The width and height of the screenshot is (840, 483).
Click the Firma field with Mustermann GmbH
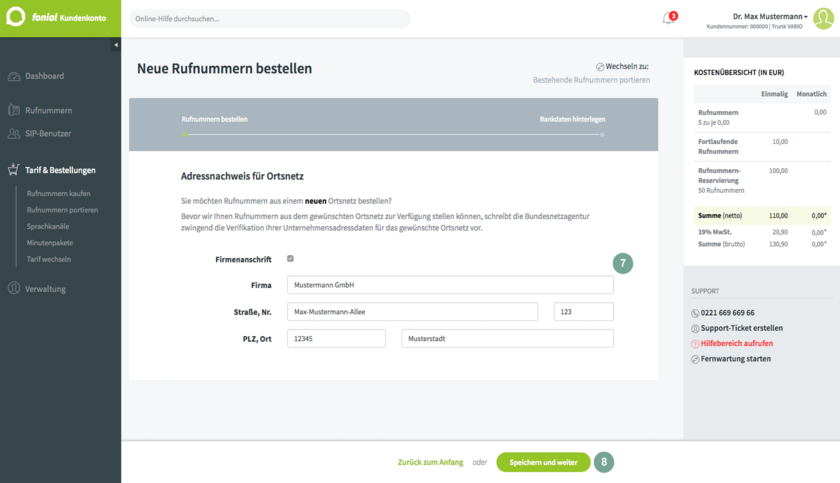450,285
